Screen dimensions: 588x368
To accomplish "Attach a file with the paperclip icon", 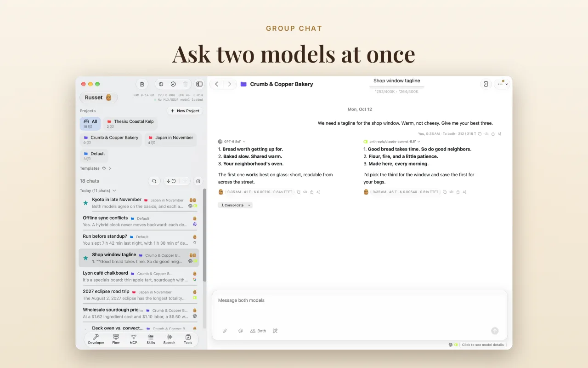I will coord(225,331).
